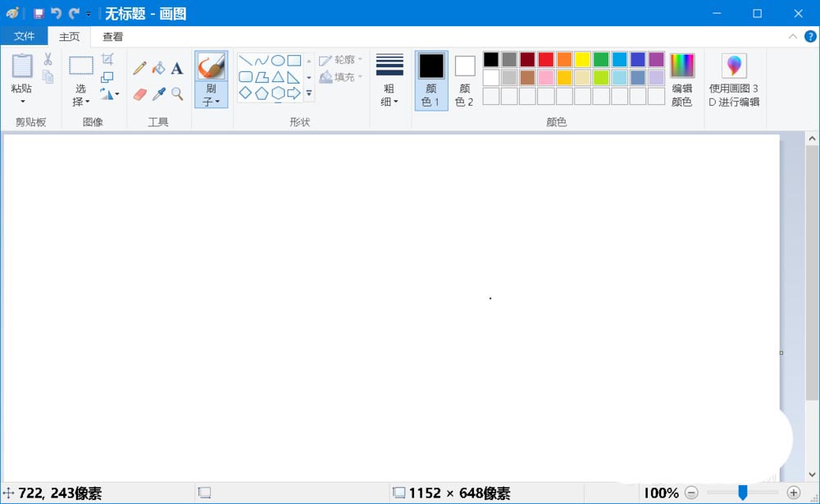Open the Help question mark icon

(810, 37)
